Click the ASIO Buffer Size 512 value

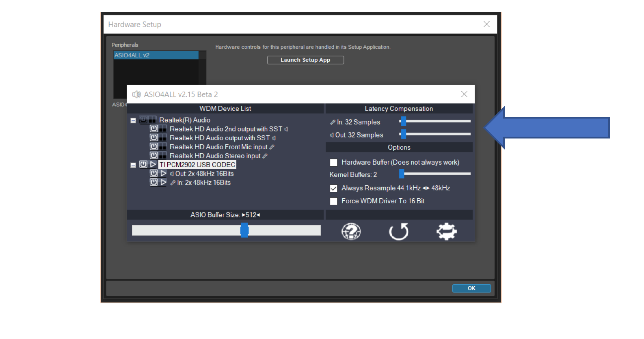click(251, 215)
